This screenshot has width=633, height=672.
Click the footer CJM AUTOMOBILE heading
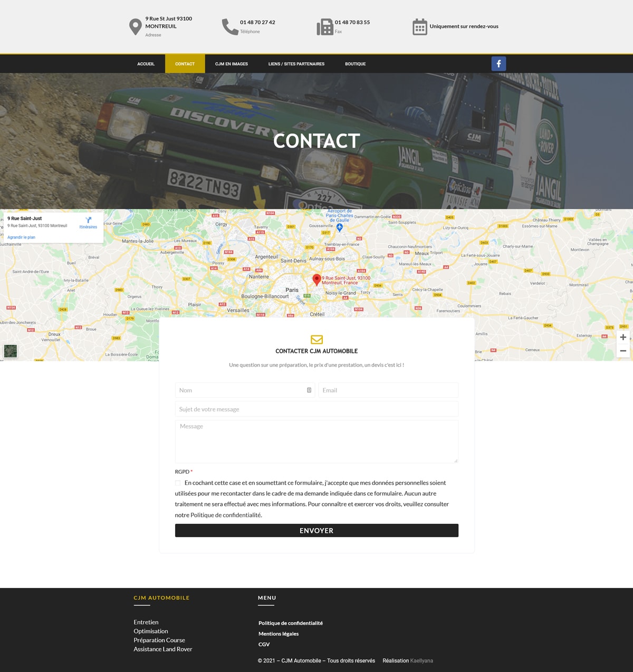(x=161, y=598)
